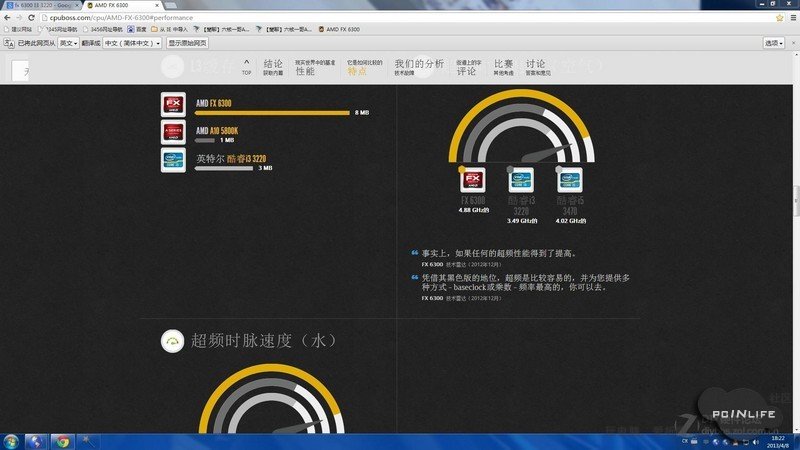Click the quote starting 事实上，如果任何的超频
Viewport: 800px width, 450px height.
click(x=498, y=253)
